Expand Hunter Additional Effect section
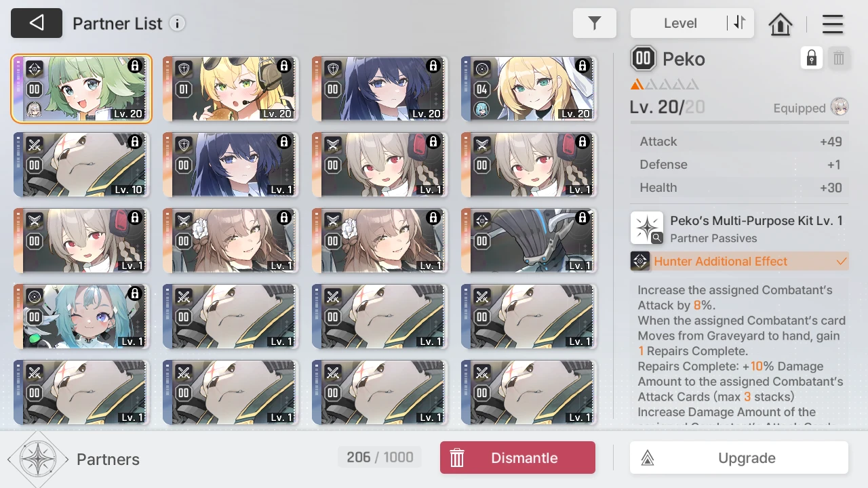The height and width of the screenshot is (488, 868). tap(739, 262)
